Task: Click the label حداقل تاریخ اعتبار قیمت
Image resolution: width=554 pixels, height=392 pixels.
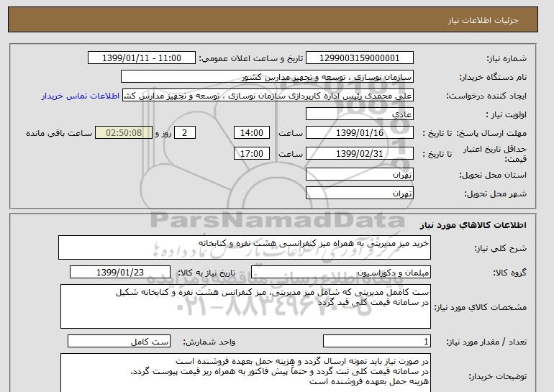Action: tap(495, 154)
